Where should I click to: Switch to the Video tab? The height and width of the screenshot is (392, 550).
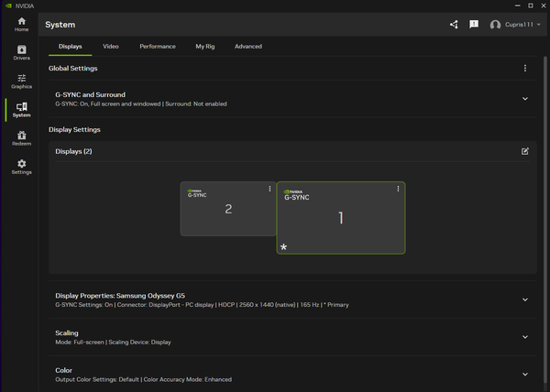pyautogui.click(x=111, y=46)
